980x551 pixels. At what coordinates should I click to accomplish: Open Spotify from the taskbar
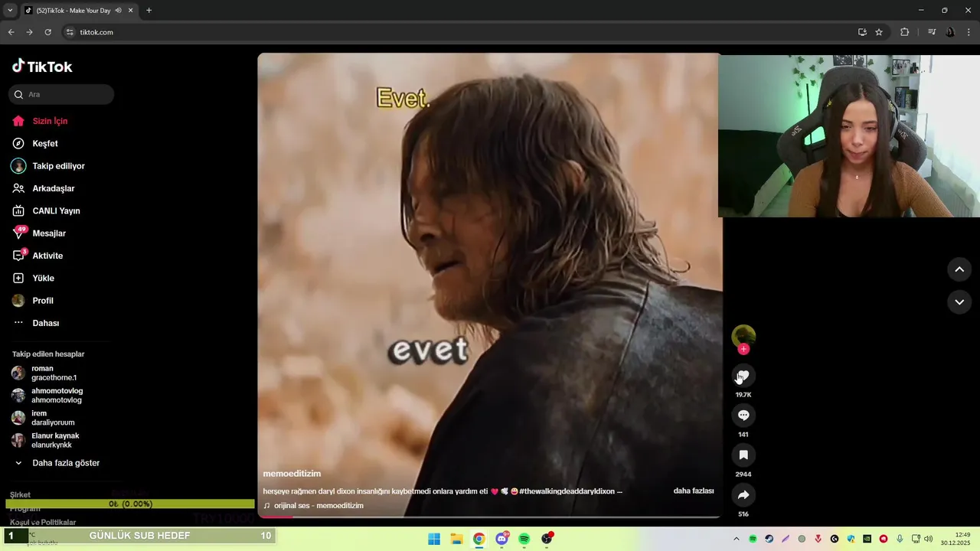point(524,539)
